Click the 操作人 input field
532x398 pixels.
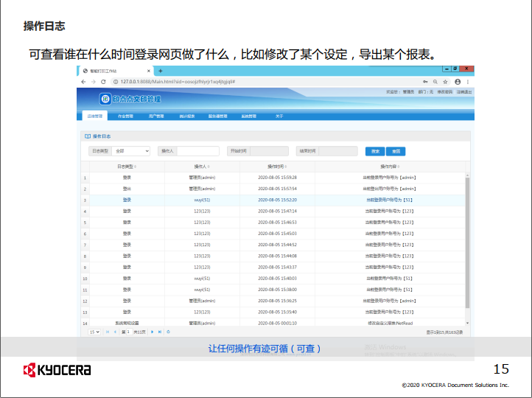point(197,151)
